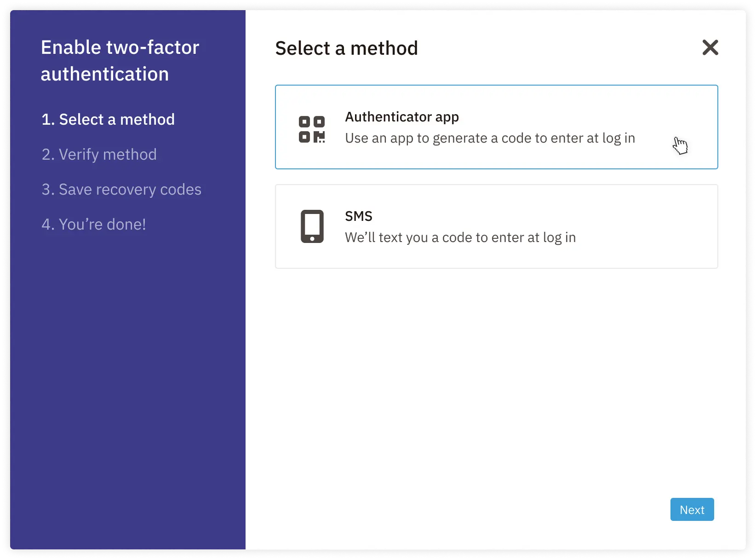The image size is (756, 560).
Task: Click 'We'll text you a code' description
Action: [x=460, y=237]
